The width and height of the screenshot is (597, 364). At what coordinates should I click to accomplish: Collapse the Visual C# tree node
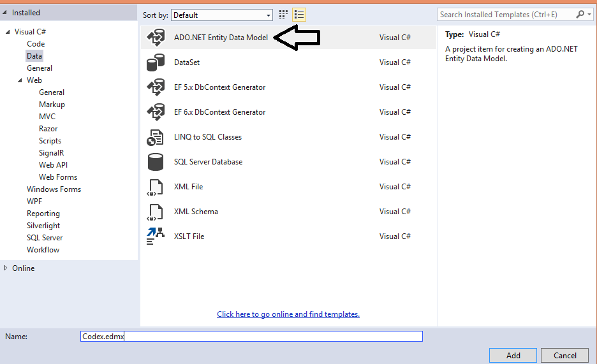[8, 32]
